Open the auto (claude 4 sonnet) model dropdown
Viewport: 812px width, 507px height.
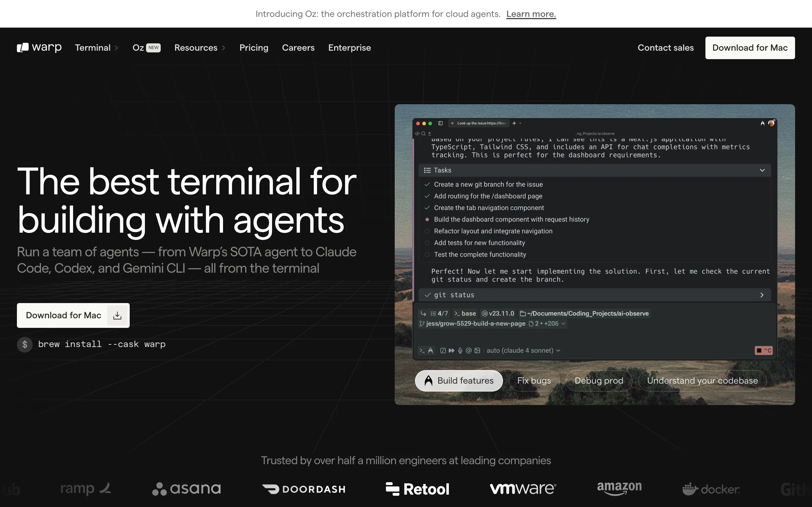coord(523,350)
